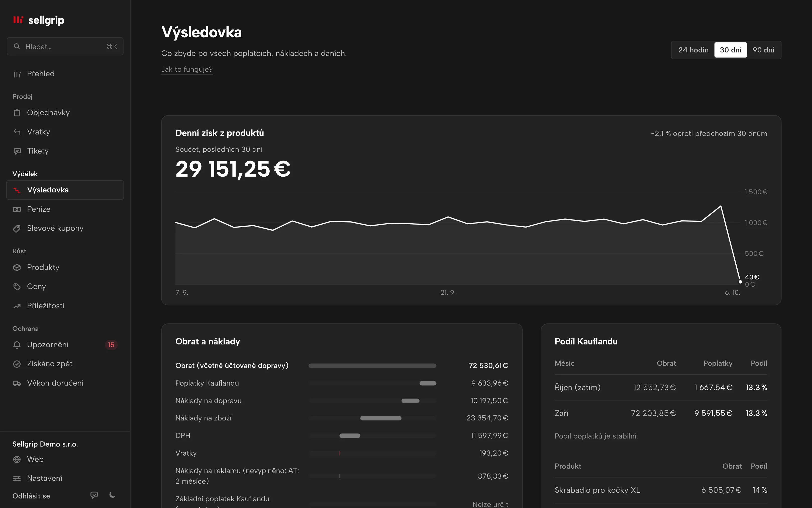812x508 pixels.
Task: Click the sellgrip logo icon
Action: pos(18,20)
